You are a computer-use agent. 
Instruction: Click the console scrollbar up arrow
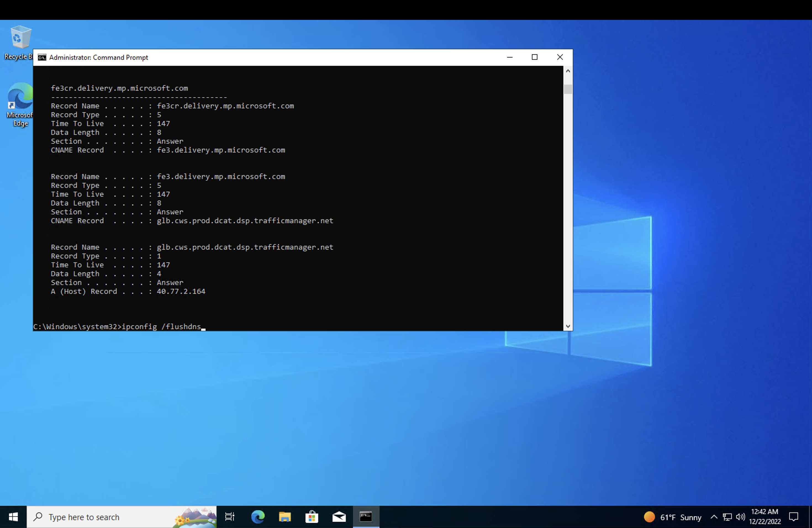tap(568, 71)
